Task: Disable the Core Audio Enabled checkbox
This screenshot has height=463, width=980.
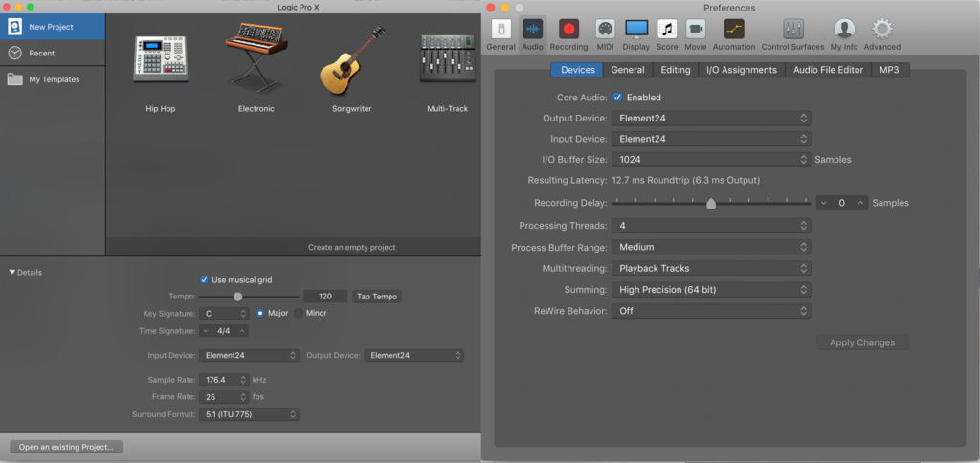Action: click(617, 98)
